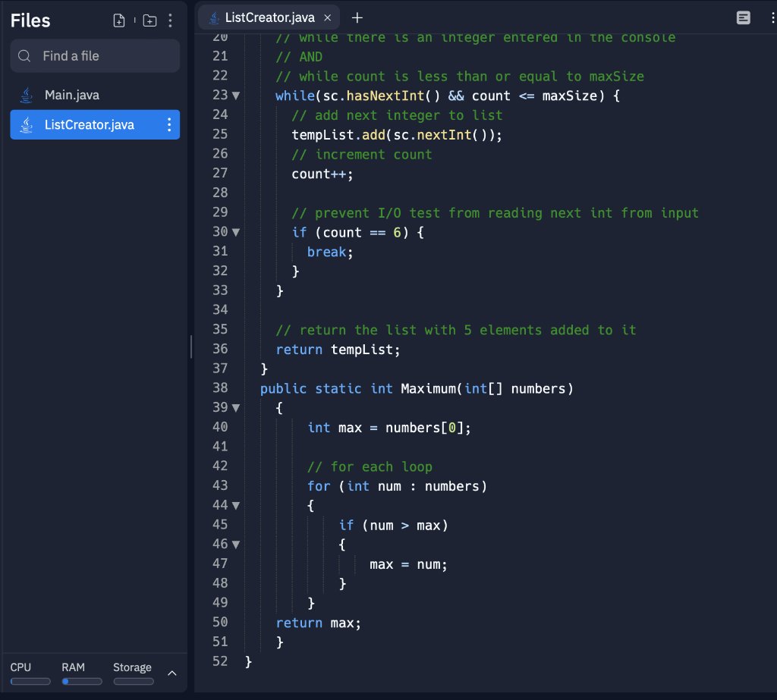The width and height of the screenshot is (777, 700).
Task: Create a new file with the icon
Action: coord(119,20)
